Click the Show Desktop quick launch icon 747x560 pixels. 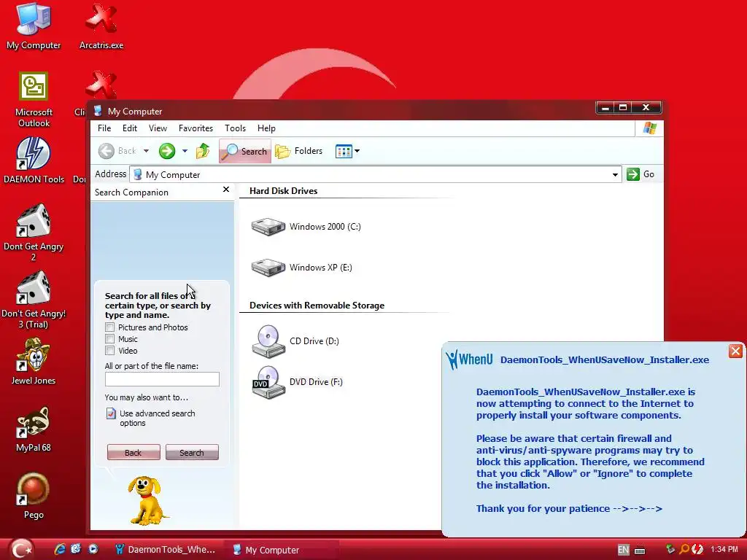(76, 549)
